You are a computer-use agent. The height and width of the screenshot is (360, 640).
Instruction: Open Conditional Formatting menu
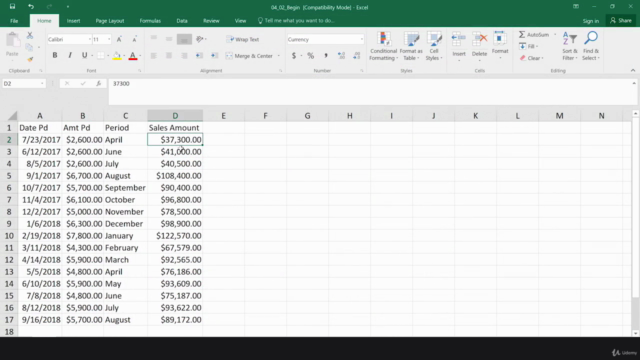tap(383, 47)
